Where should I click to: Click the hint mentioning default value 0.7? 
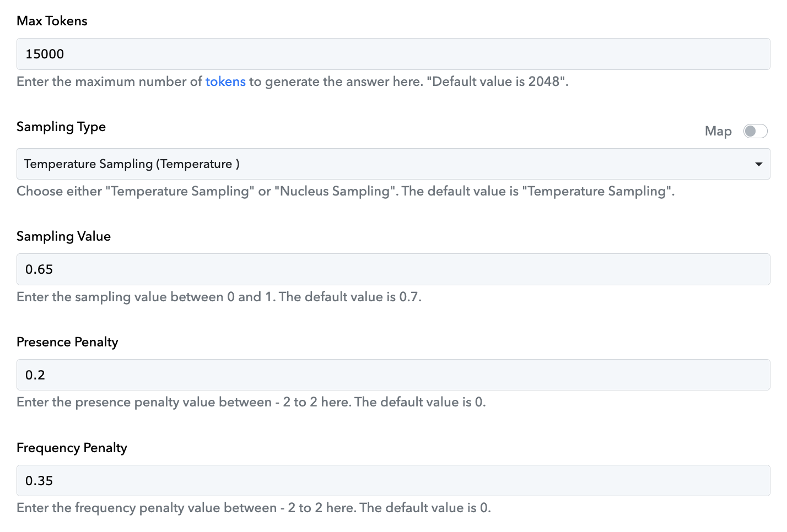pos(219,297)
